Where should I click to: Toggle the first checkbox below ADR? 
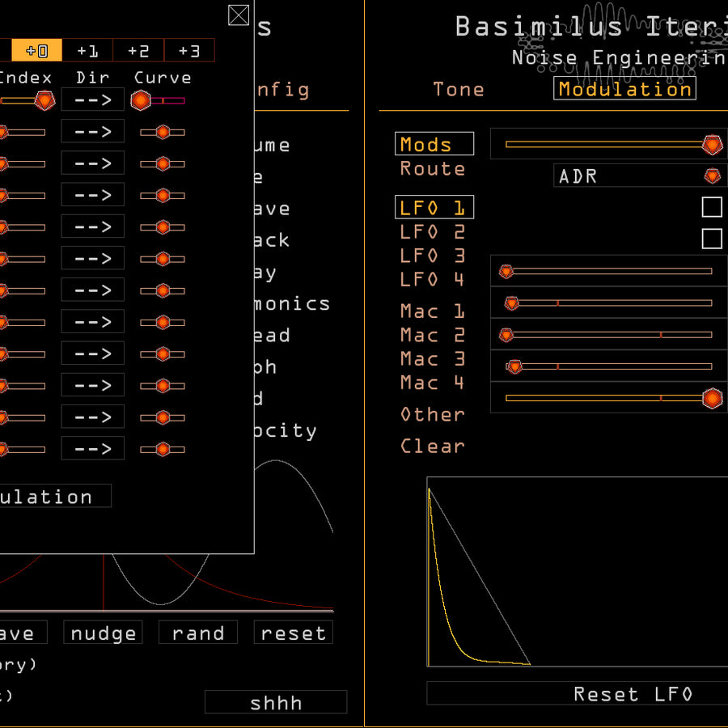point(712,207)
